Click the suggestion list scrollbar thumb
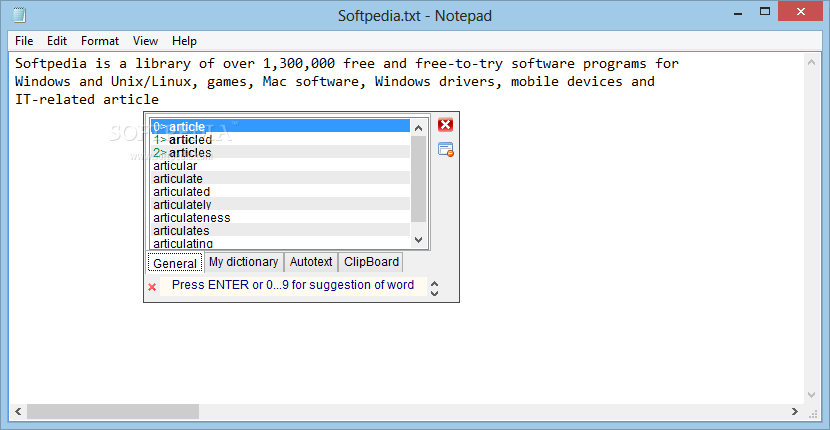 pyautogui.click(x=418, y=179)
